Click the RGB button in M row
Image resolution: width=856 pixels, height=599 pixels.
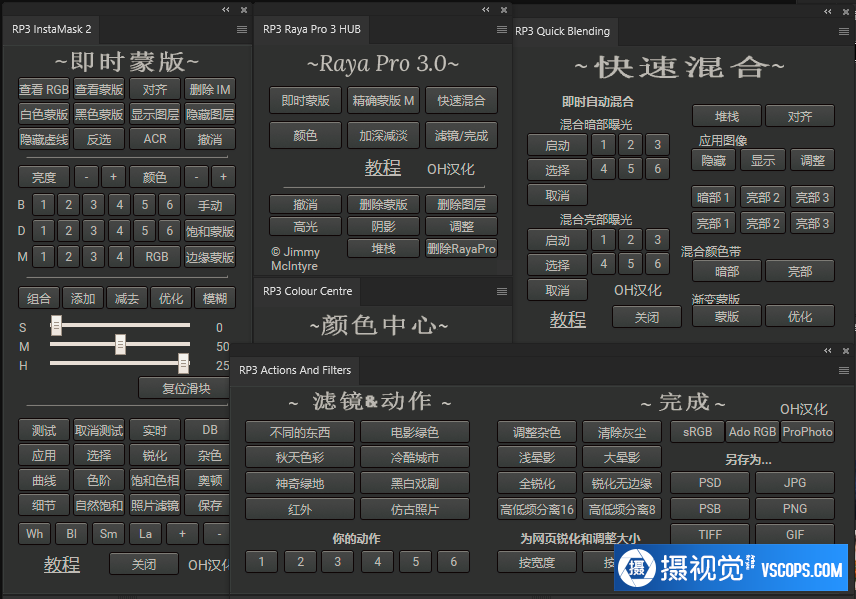pyautogui.click(x=157, y=257)
